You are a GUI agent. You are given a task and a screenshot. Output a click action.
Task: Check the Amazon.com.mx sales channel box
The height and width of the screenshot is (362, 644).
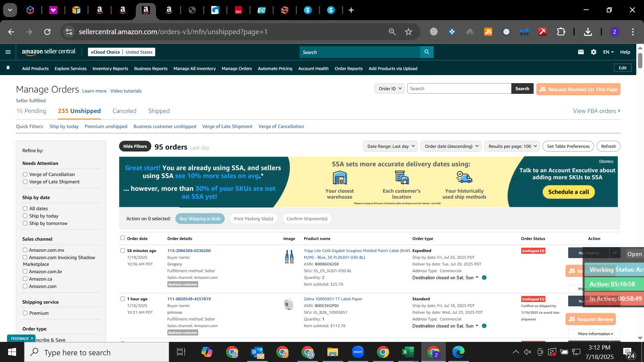pos(25,250)
